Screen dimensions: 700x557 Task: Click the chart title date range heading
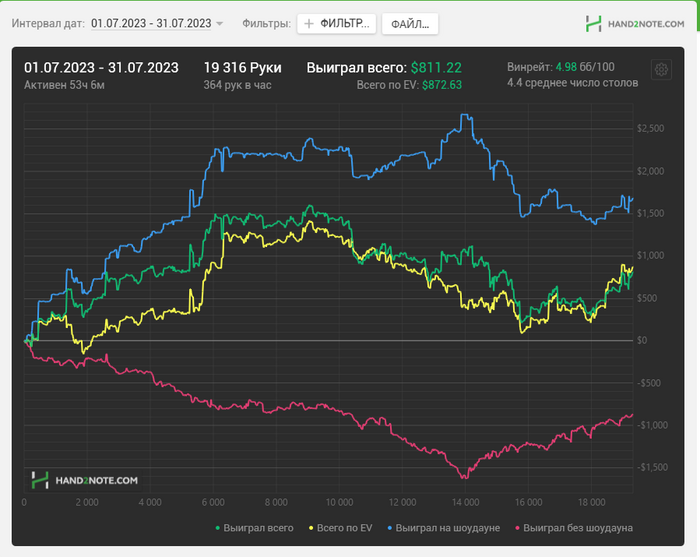101,68
